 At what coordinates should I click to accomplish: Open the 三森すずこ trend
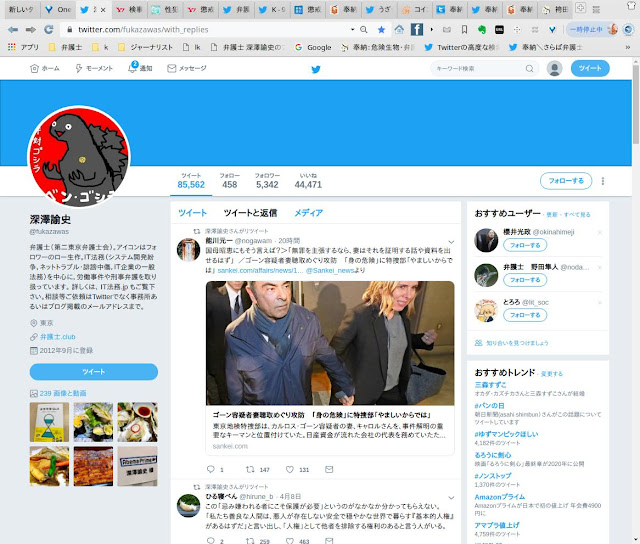[490, 384]
